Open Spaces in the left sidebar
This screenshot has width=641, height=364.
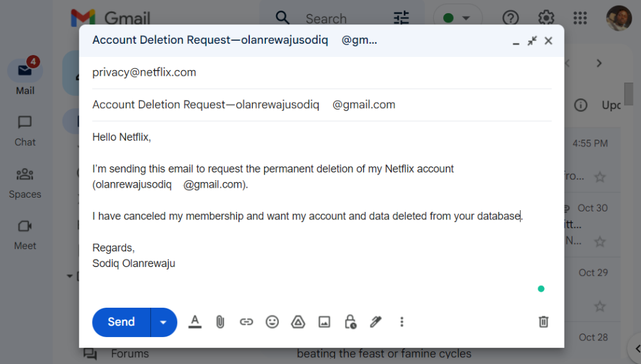coord(25,183)
